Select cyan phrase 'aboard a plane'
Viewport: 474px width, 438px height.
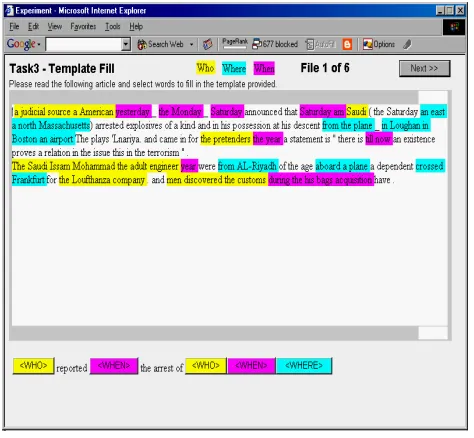coord(342,166)
